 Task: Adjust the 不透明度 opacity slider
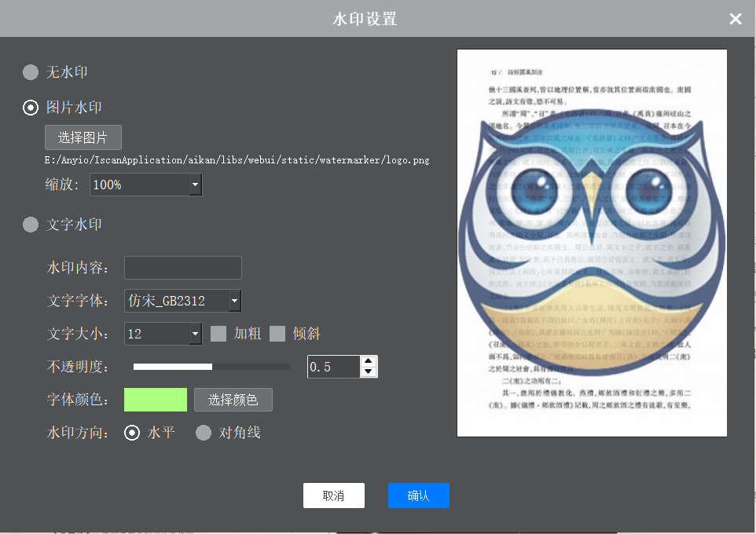(212, 367)
